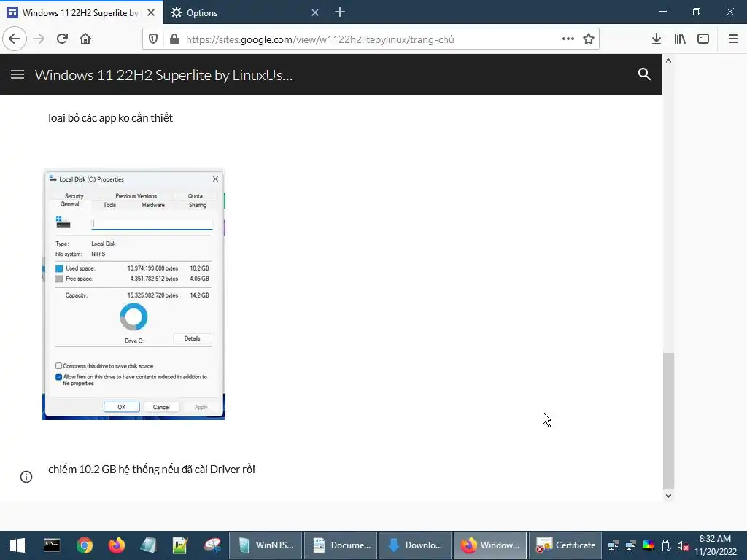The height and width of the screenshot is (560, 747).
Task: Open the taskbar clock and date
Action: (x=715, y=545)
